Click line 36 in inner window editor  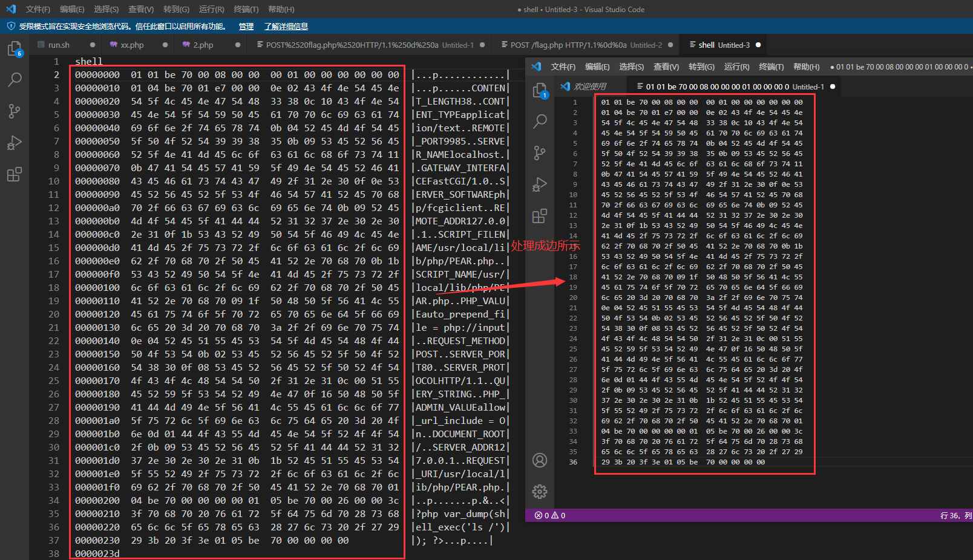click(683, 461)
